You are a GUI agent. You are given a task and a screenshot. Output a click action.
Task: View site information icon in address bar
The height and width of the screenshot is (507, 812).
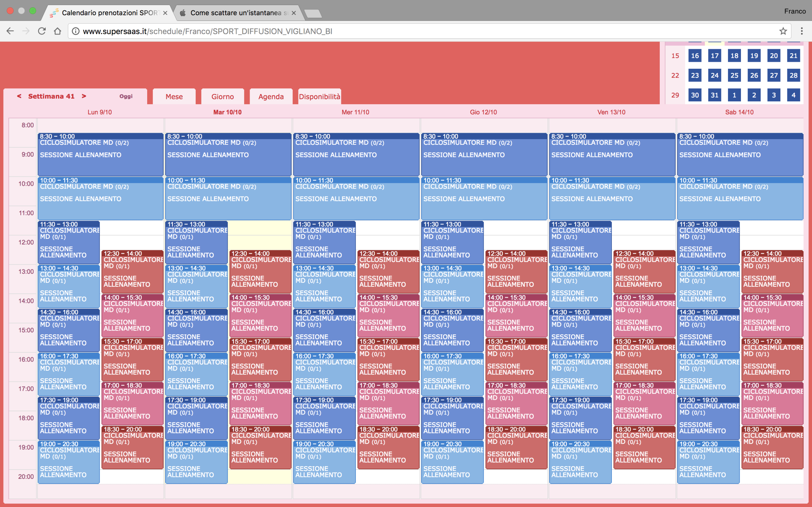[76, 31]
